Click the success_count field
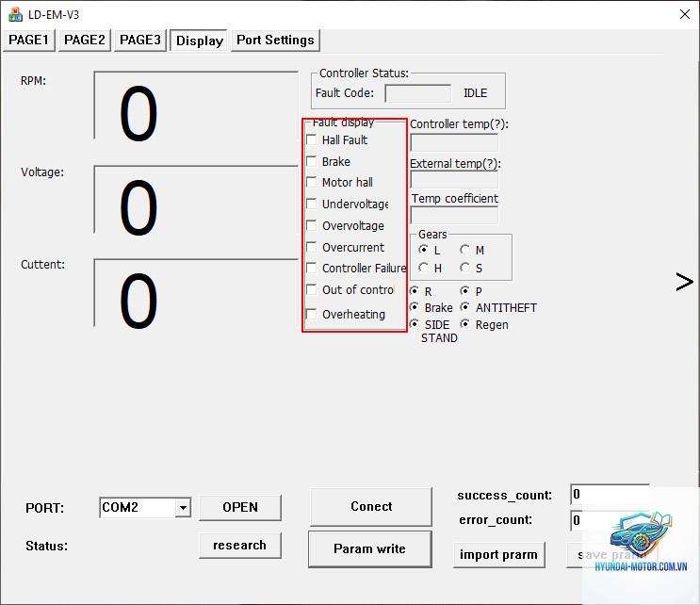The image size is (700, 605). tap(610, 494)
